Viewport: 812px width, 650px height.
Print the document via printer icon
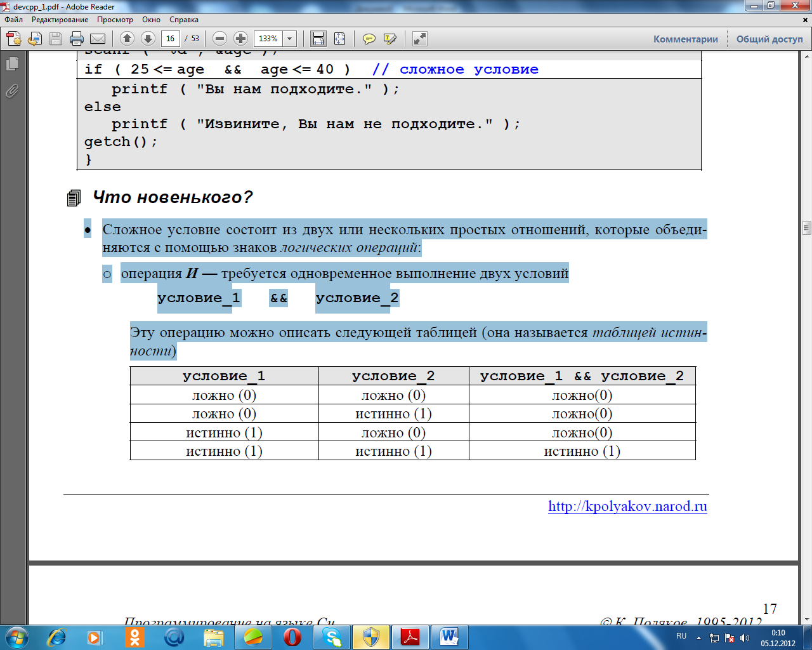pyautogui.click(x=77, y=39)
